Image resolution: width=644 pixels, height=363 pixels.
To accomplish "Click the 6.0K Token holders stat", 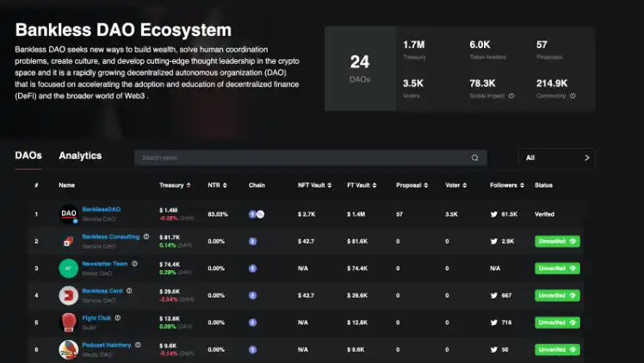I will [487, 50].
